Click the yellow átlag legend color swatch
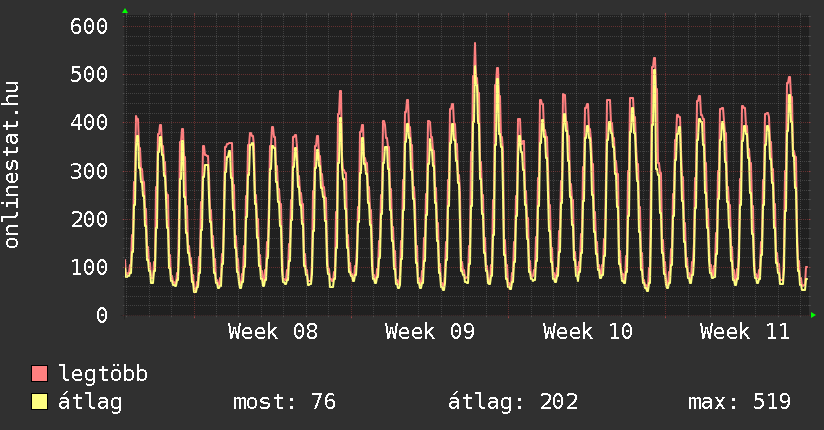The height and width of the screenshot is (430, 824). click(x=40, y=402)
